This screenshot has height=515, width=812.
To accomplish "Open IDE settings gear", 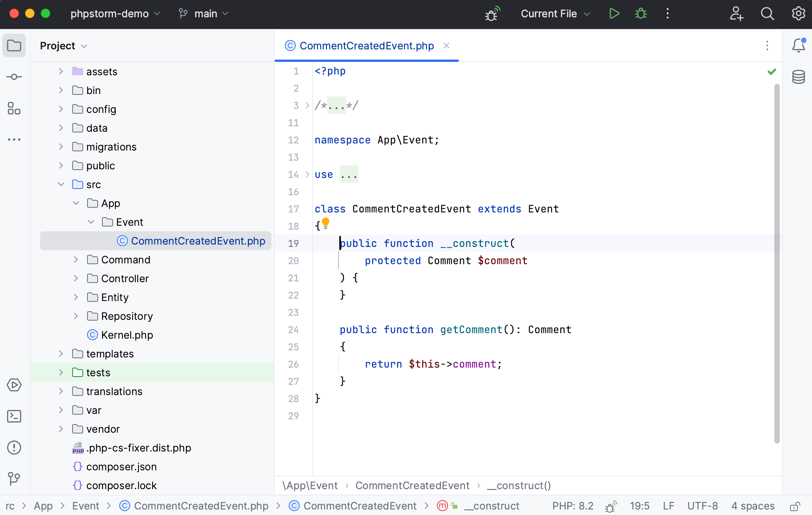I will point(798,14).
